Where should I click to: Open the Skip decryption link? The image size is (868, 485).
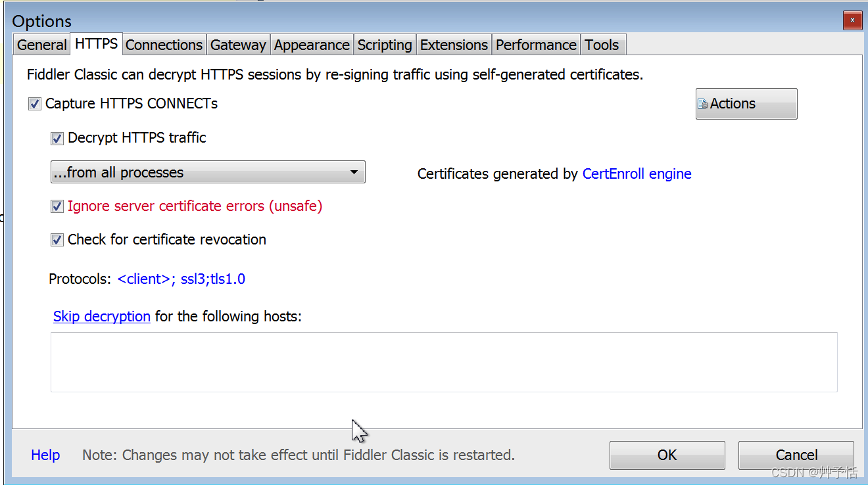[102, 316]
